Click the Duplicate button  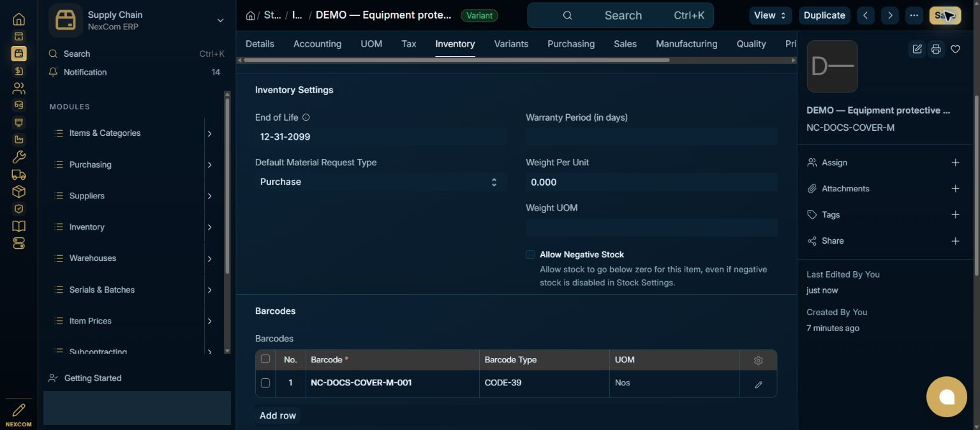click(x=824, y=15)
